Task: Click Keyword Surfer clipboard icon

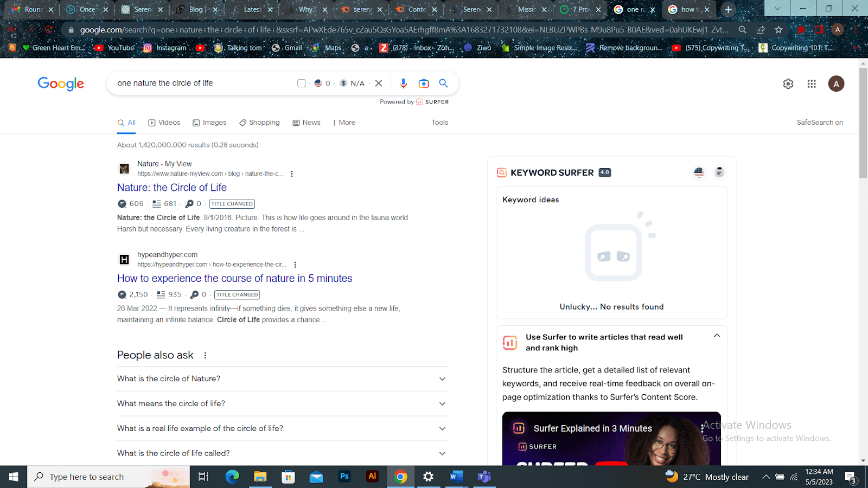Action: pyautogui.click(x=719, y=172)
